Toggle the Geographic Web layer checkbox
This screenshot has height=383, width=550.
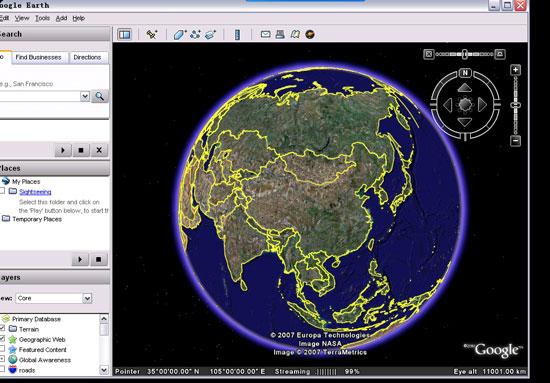tap(2, 338)
